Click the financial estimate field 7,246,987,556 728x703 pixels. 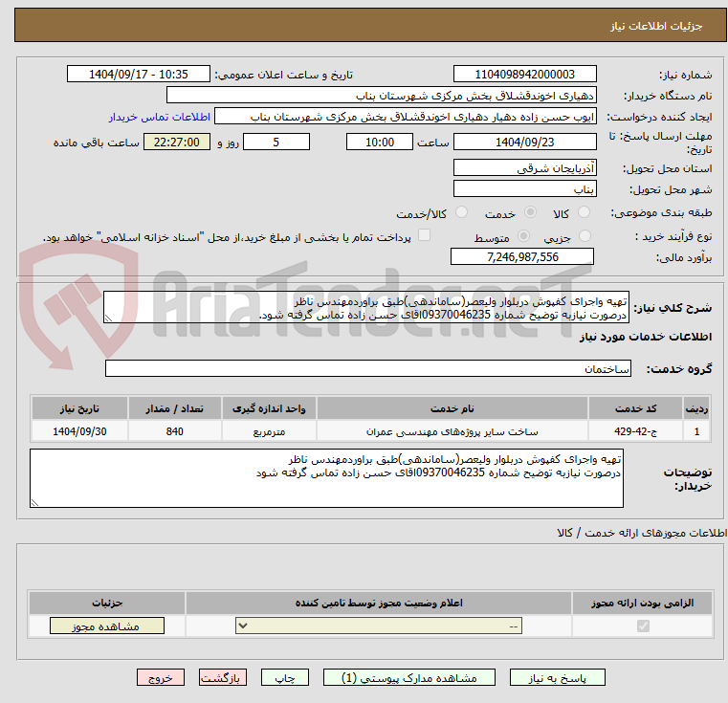click(x=522, y=256)
